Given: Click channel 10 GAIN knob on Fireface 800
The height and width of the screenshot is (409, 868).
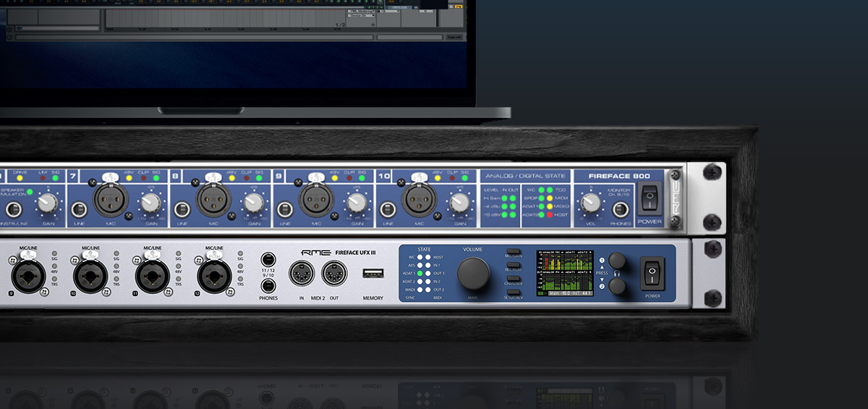Looking at the screenshot, I should point(459,203).
